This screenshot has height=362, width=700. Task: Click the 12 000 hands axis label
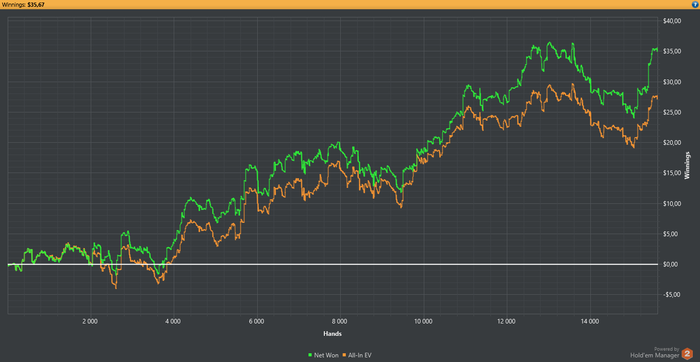click(x=506, y=321)
